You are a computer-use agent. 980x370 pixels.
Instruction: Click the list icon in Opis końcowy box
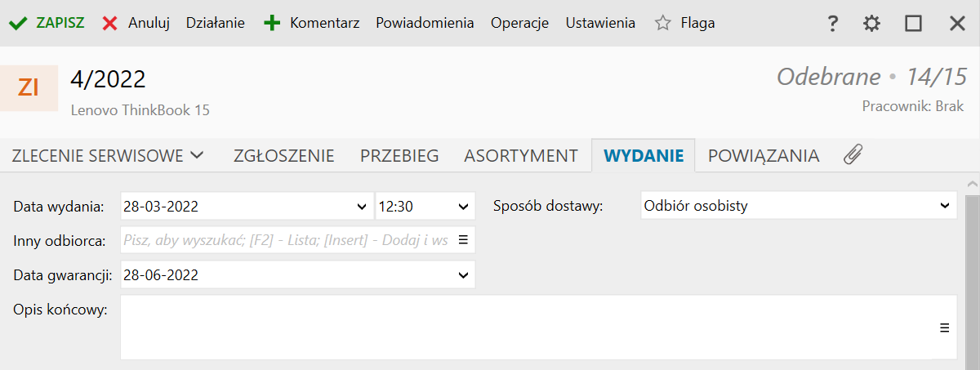[944, 328]
